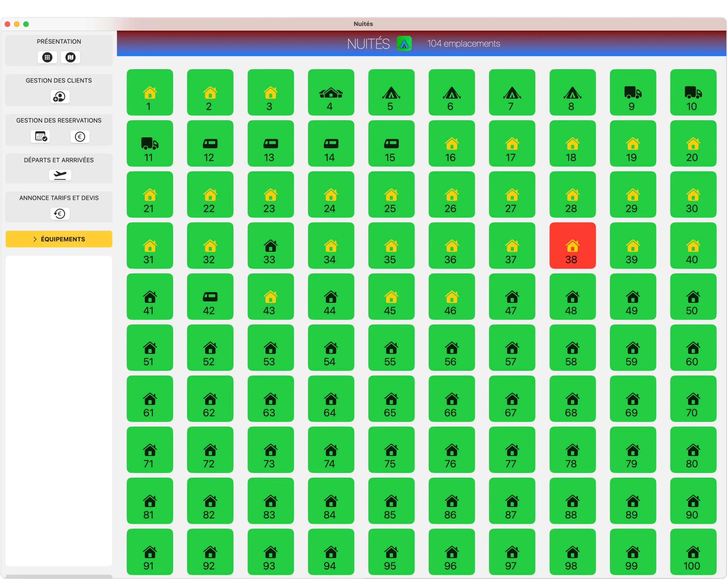Select house pitch 100

(x=693, y=552)
